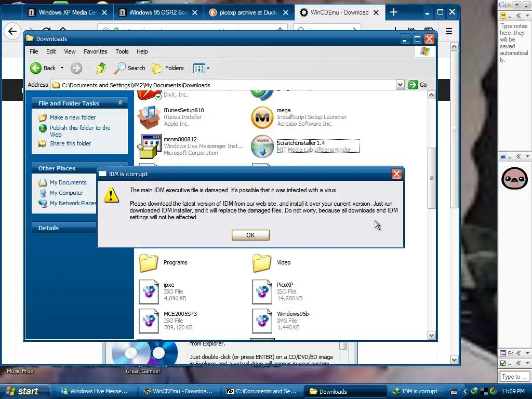
Task: Select the mega installer icon
Action: [x=262, y=117]
